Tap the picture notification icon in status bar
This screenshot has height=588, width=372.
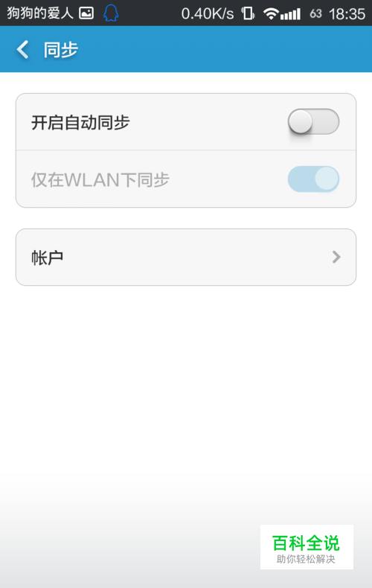tap(86, 13)
